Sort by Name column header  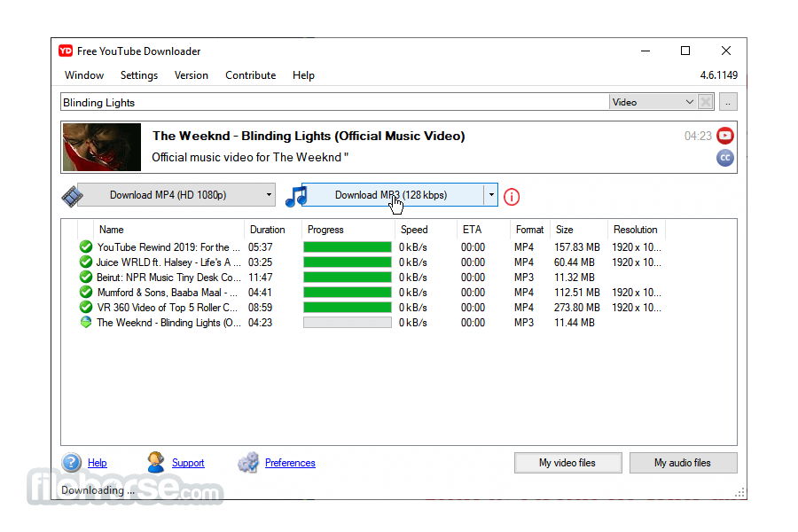point(112,230)
